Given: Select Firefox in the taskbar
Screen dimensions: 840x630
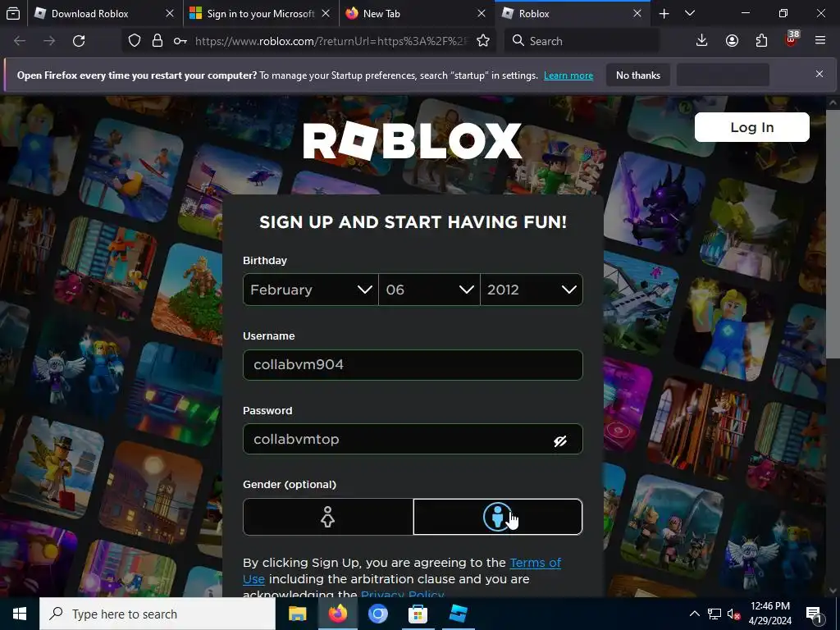Looking at the screenshot, I should [x=337, y=614].
